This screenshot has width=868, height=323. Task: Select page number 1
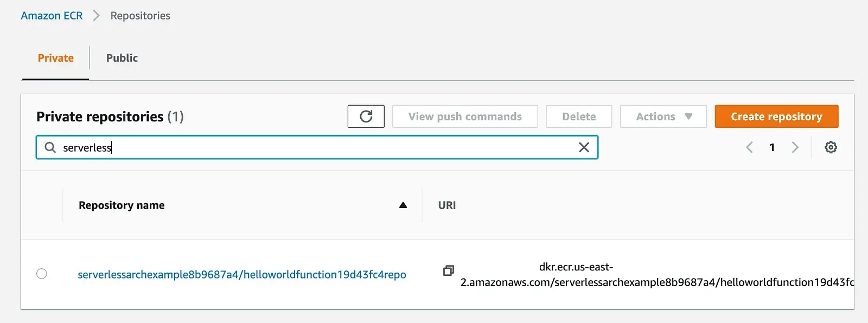(772, 147)
